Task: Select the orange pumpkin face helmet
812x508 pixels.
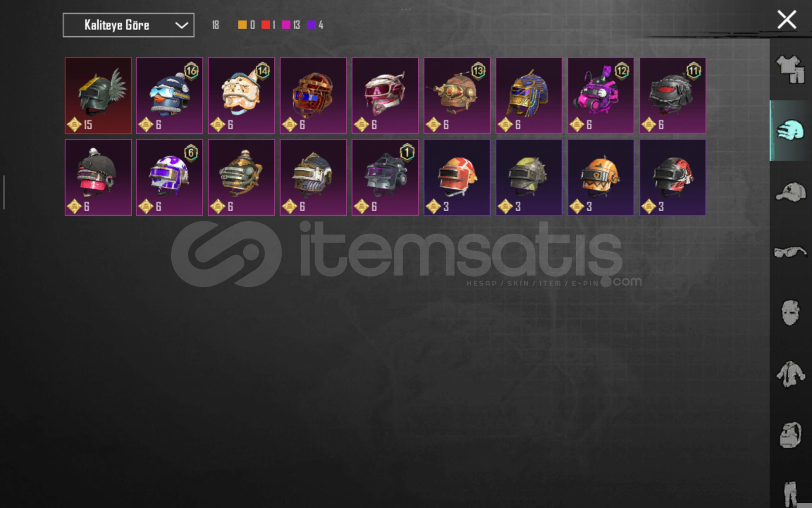Action: (601, 177)
